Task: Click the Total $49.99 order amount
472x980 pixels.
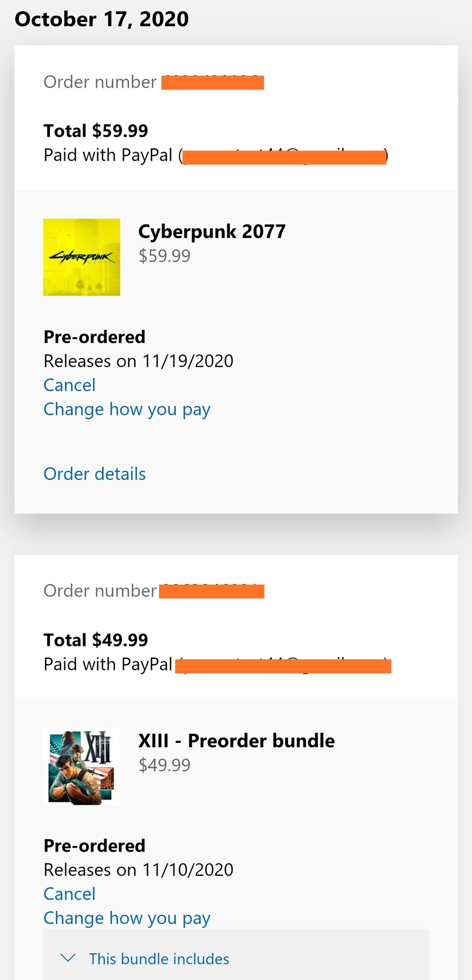Action: [x=96, y=640]
